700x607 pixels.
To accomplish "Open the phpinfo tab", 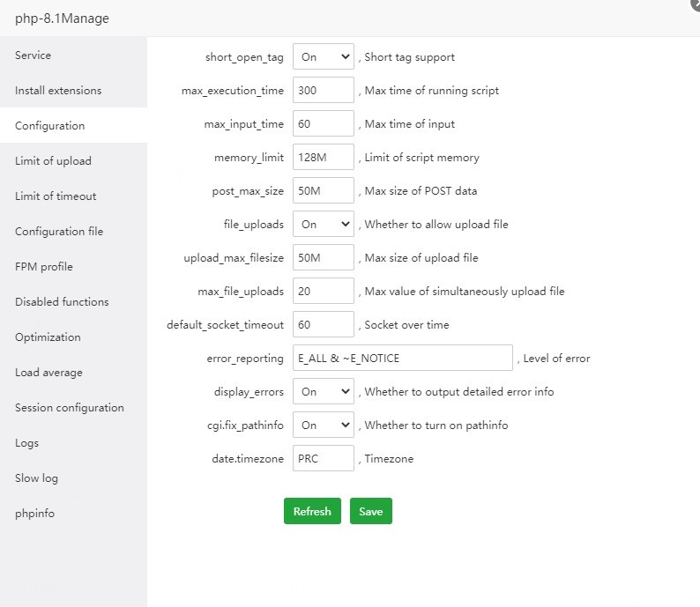I will click(x=34, y=514).
